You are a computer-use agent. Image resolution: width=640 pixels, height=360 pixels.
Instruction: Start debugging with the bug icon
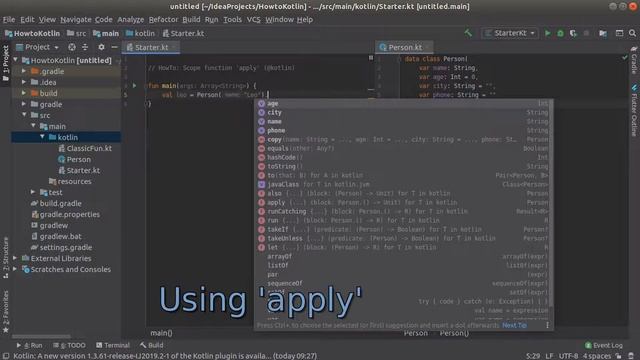tap(560, 33)
